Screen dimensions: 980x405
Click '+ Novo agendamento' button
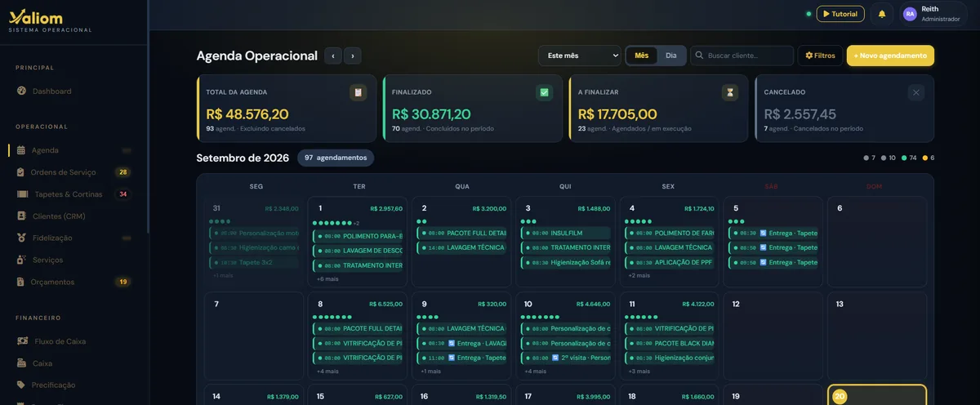tap(890, 56)
